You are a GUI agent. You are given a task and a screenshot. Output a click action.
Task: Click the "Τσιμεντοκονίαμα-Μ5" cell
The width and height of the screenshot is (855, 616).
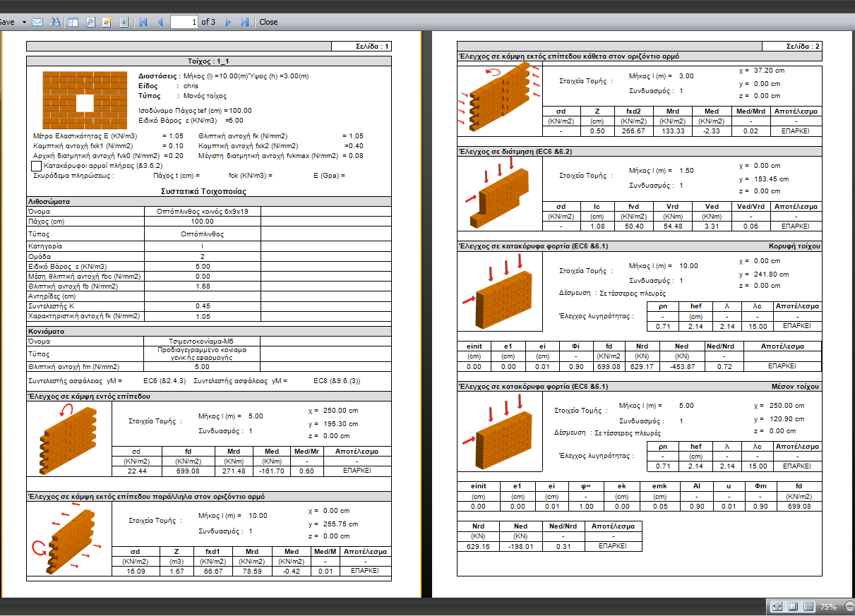coord(203,342)
